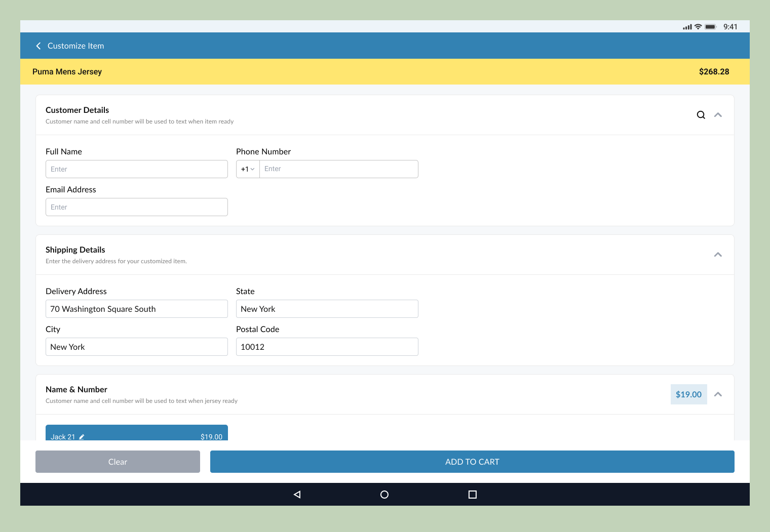This screenshot has width=770, height=532.
Task: Click the City field showing New York
Action: pos(137,347)
